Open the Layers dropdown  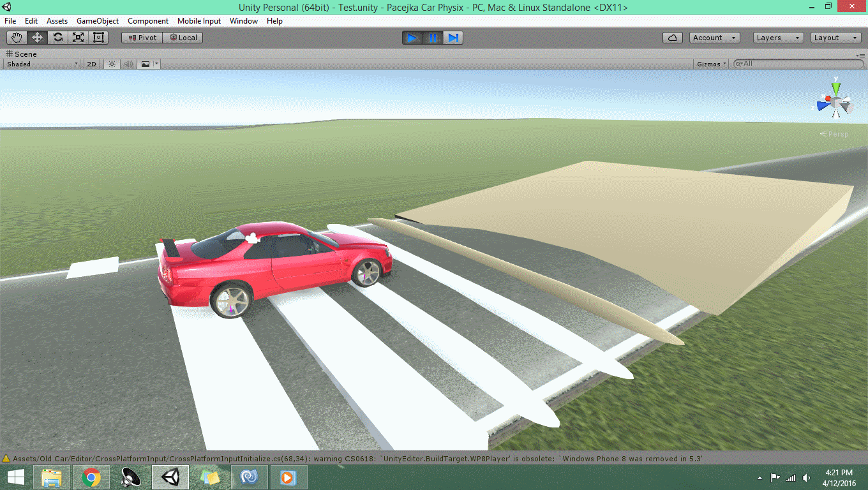(778, 38)
